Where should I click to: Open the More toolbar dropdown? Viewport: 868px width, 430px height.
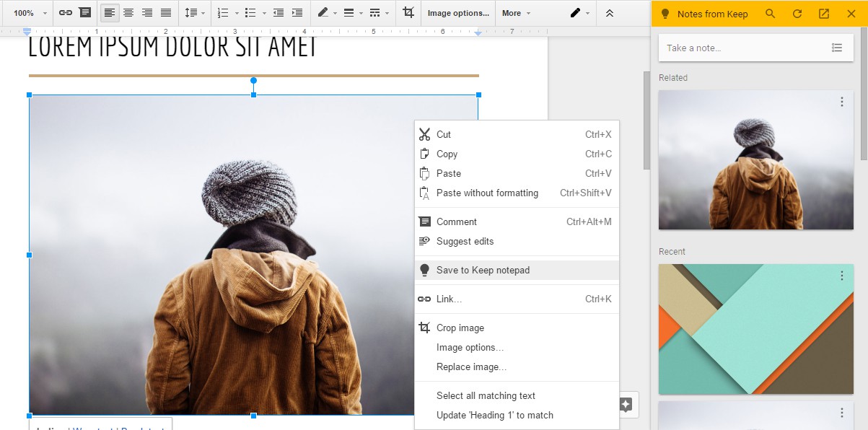tap(516, 13)
